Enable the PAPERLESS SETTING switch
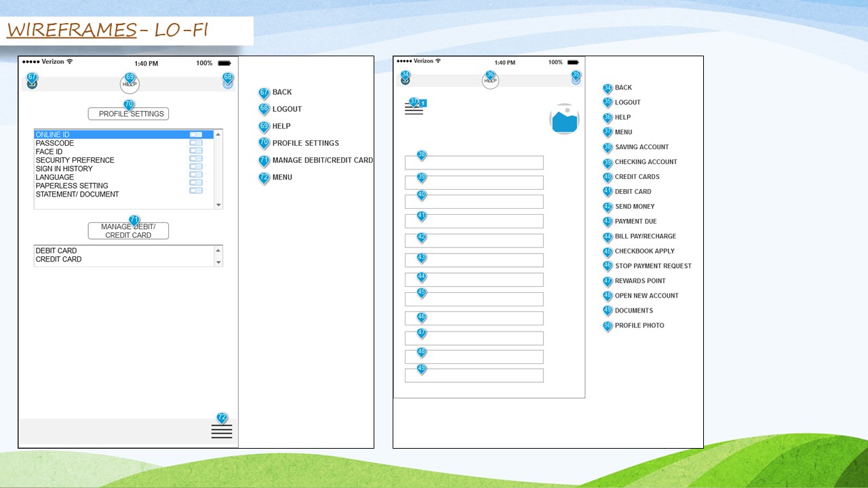 (195, 183)
